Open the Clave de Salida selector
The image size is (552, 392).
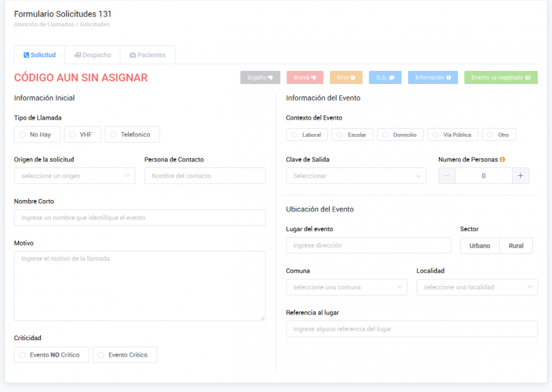click(x=356, y=175)
